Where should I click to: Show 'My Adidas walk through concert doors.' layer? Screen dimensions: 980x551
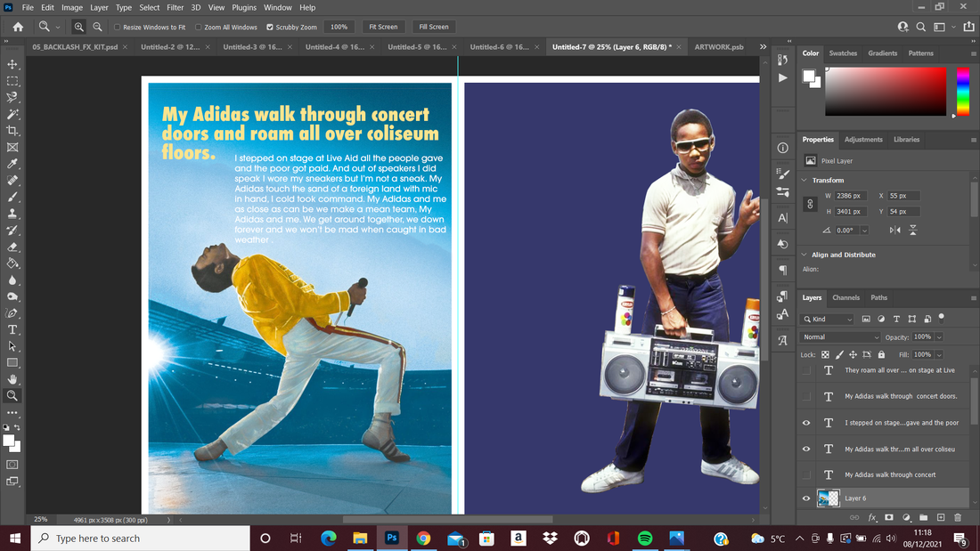[x=806, y=397]
